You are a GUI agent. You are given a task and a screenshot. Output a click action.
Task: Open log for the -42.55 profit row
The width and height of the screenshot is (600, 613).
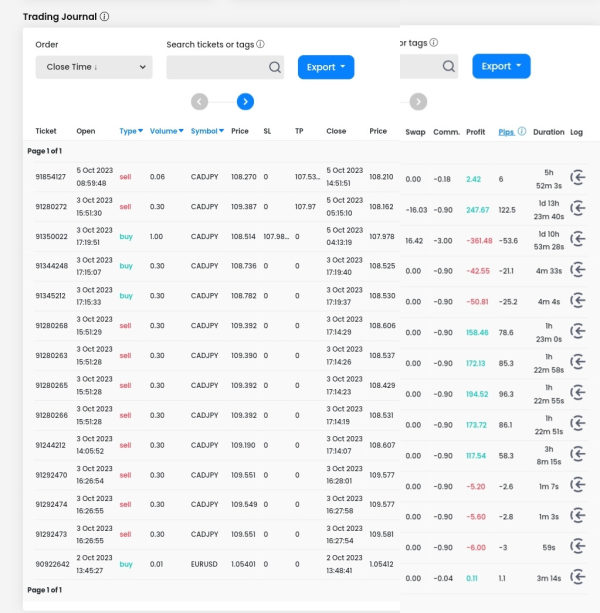coord(578,270)
